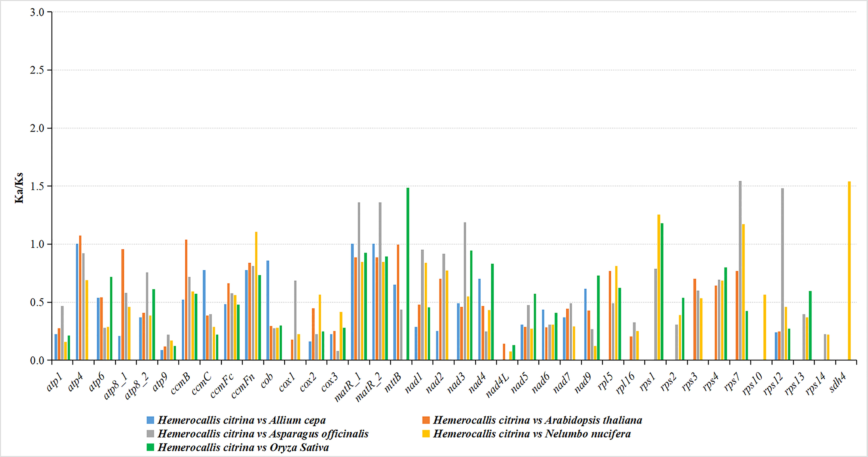Select legend text Hemerocallis citrina vs Nelumbo nucifera

[x=532, y=434]
